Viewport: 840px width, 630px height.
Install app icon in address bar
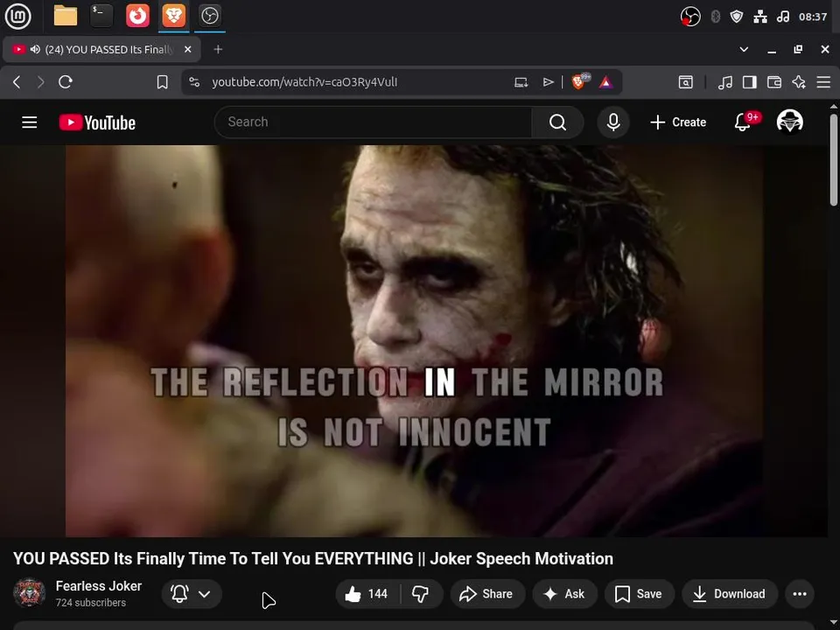521,82
